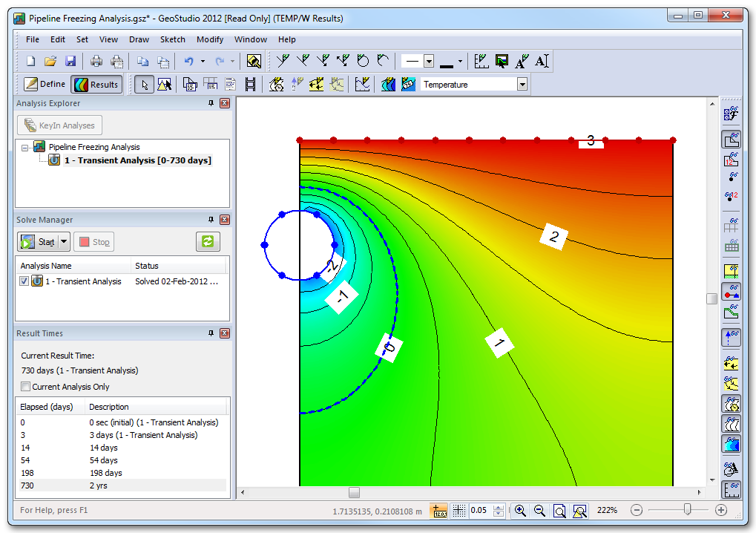Open the Temperature contour dropdown
Screen dimensions: 756x533
pos(522,84)
